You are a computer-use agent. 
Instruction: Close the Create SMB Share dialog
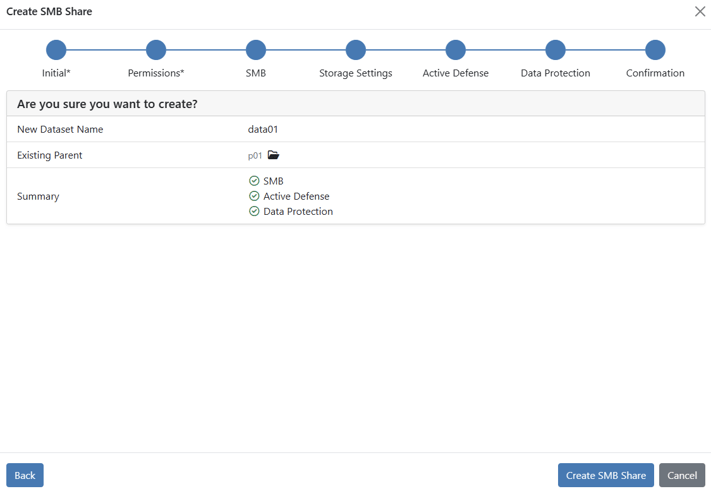(700, 12)
